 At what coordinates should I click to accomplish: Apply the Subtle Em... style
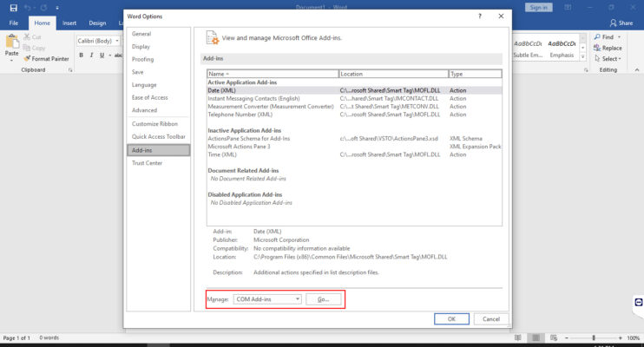528,49
